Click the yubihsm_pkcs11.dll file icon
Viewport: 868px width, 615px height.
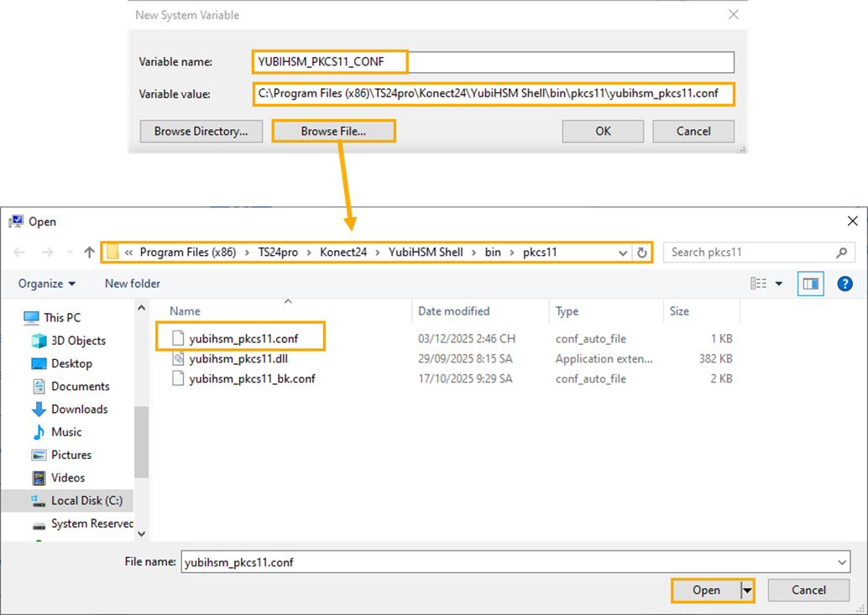(x=178, y=358)
